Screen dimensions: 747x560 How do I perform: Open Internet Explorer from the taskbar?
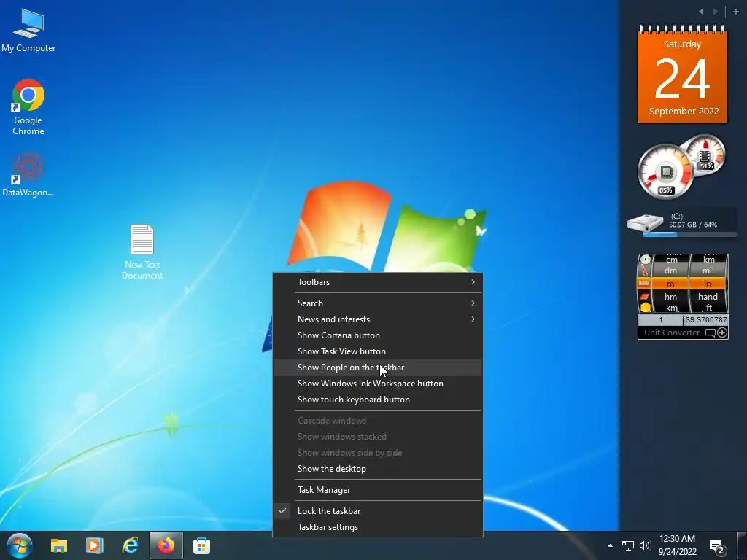click(130, 545)
